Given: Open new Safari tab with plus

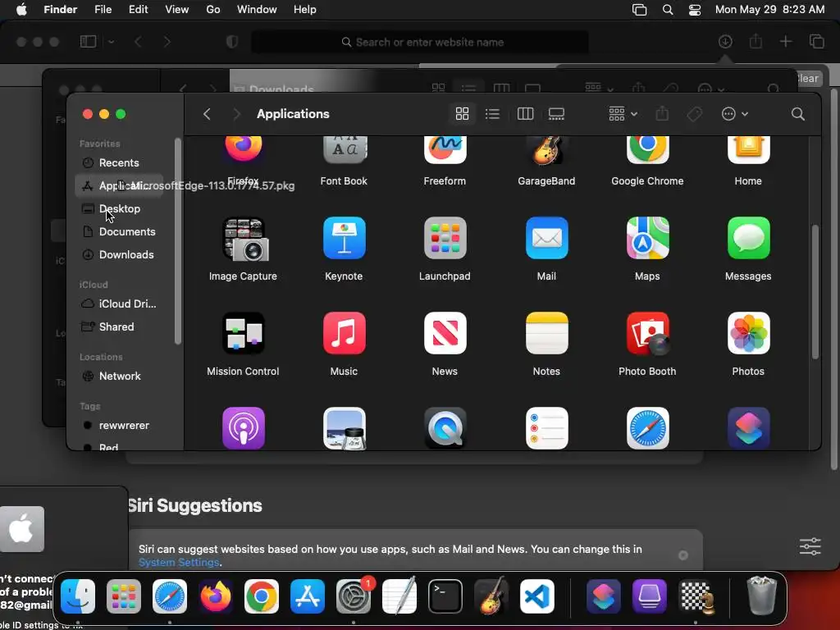Looking at the screenshot, I should click(x=785, y=42).
